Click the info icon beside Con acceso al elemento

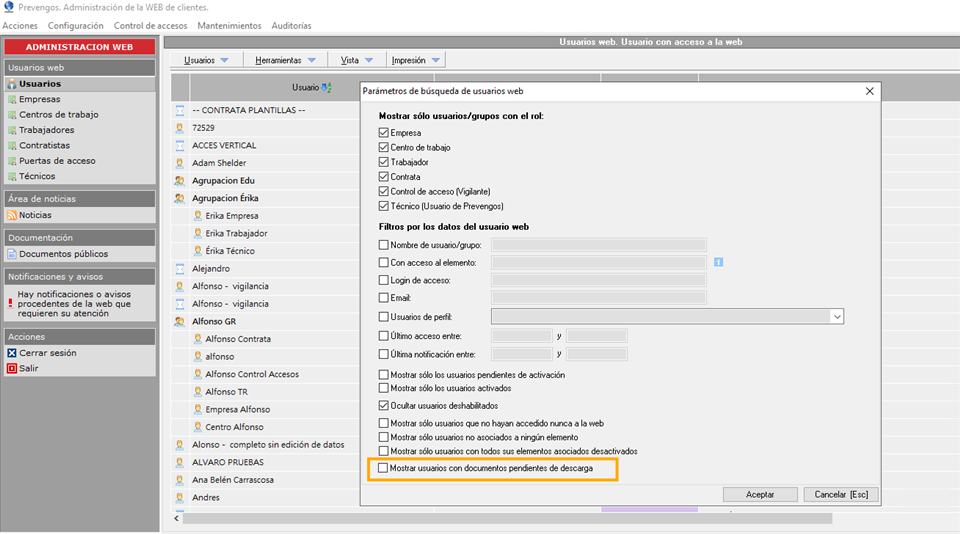pos(718,262)
